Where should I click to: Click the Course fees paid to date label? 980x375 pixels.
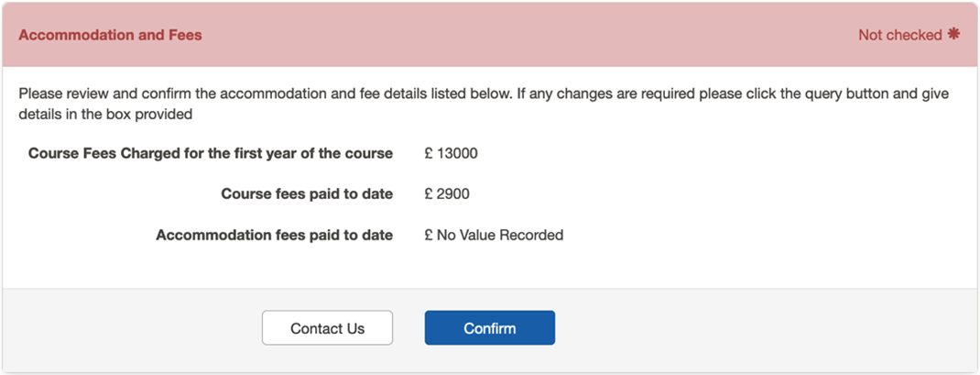(307, 193)
